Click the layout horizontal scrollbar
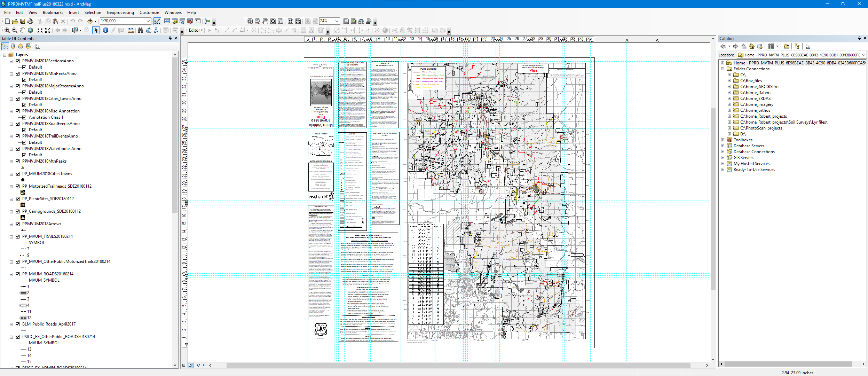 click(458, 365)
